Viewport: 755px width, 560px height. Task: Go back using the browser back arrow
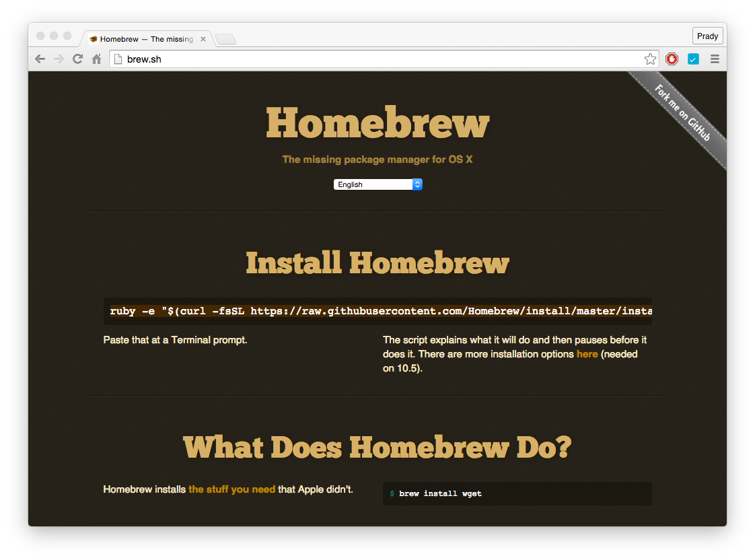click(40, 59)
